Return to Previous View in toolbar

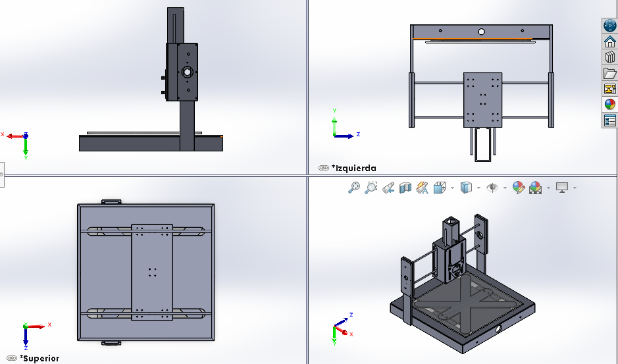point(388,188)
